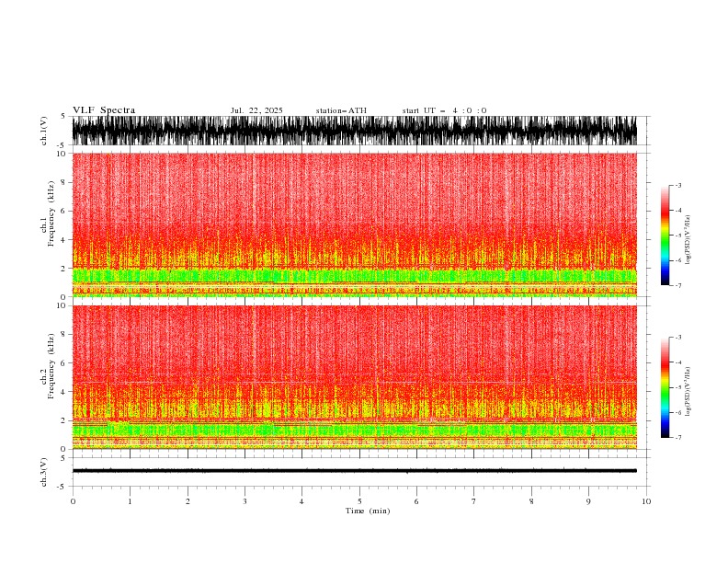This screenshot has width=728, height=563.
Task: Click the "-5" volt tick on ch.1(V) axis
Action: tap(63, 145)
